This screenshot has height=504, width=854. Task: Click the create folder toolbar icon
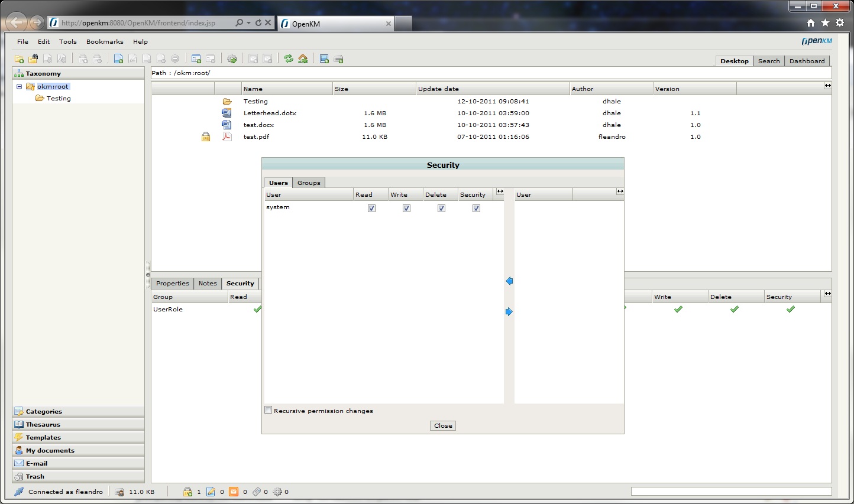coord(19,59)
